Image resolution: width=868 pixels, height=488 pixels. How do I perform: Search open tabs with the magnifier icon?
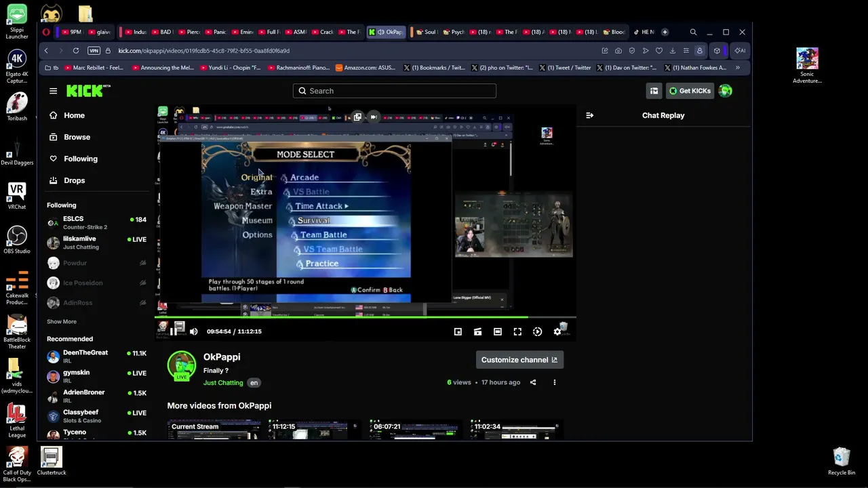[693, 32]
